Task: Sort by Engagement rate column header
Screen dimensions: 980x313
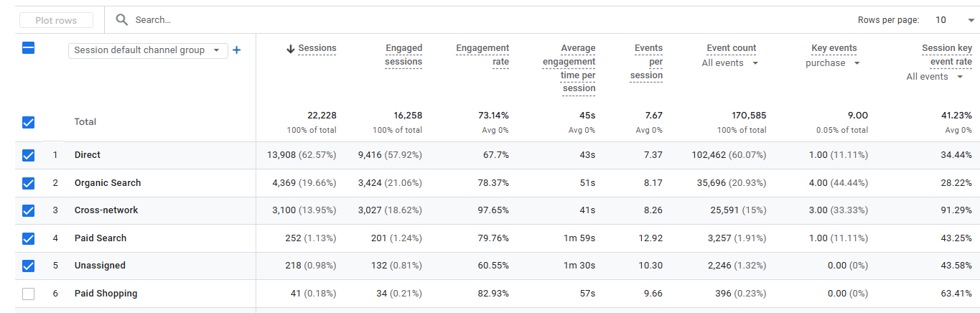Action: point(482,55)
